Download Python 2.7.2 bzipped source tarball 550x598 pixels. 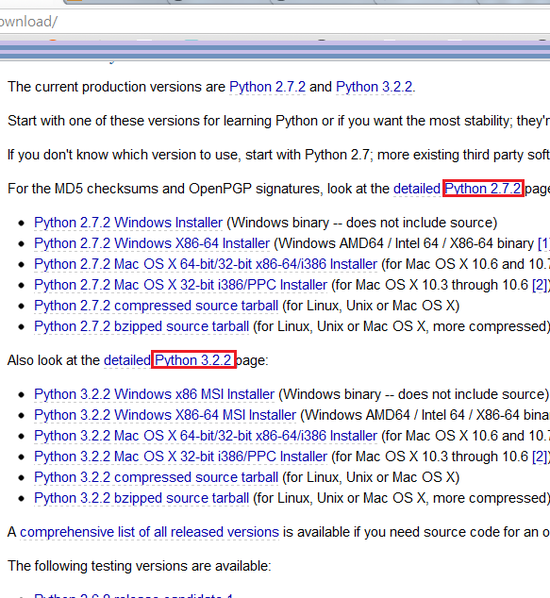pyautogui.click(x=142, y=326)
